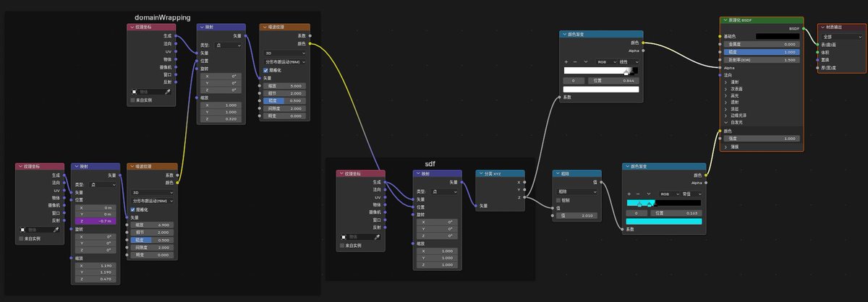Click the cyan stop color swatch in lower 颜色渐变

(664, 221)
